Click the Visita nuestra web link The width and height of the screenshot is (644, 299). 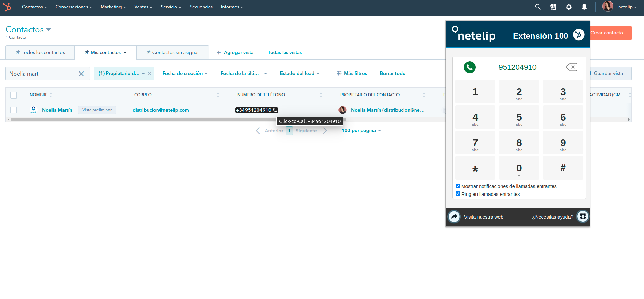pos(483,217)
